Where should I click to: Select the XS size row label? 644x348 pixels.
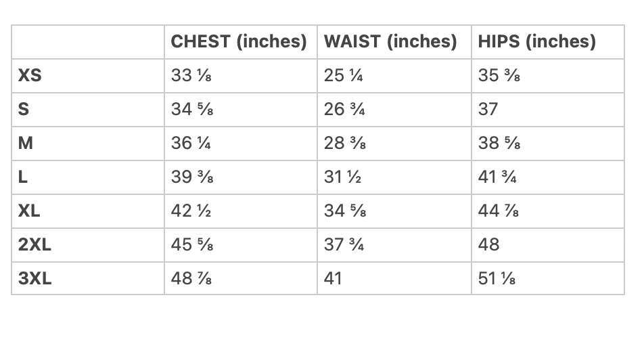tap(30, 76)
